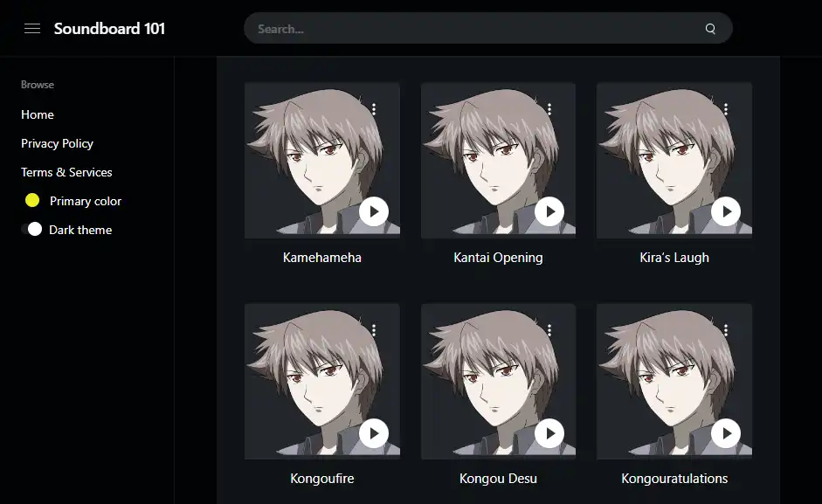Play the Kongou Desu sound
The image size is (822, 504).
coord(549,433)
